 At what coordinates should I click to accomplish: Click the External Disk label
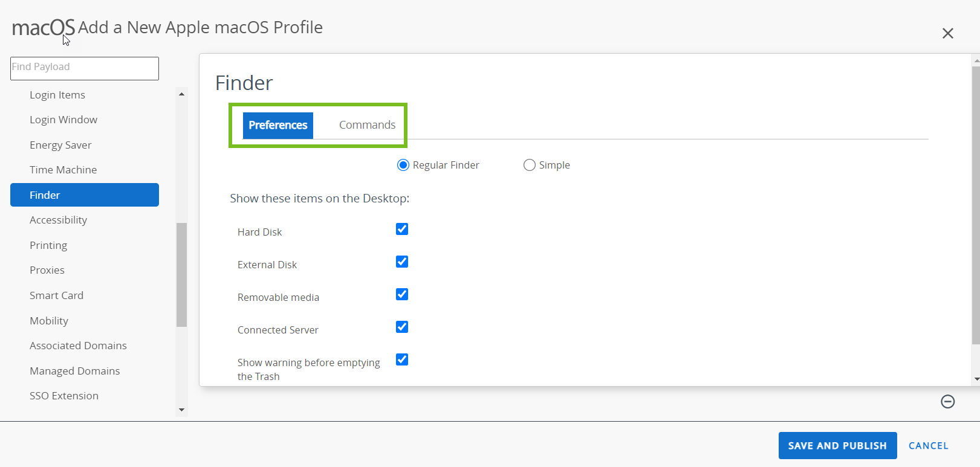pos(267,265)
